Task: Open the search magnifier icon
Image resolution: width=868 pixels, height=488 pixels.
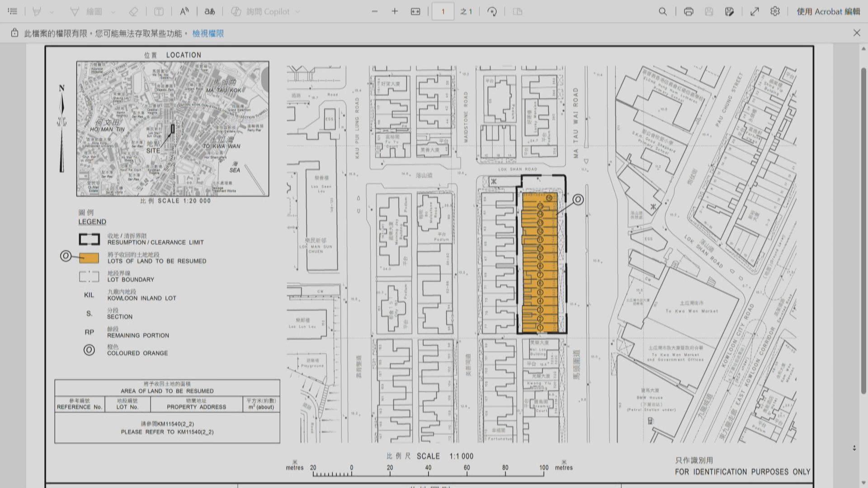Action: (663, 11)
